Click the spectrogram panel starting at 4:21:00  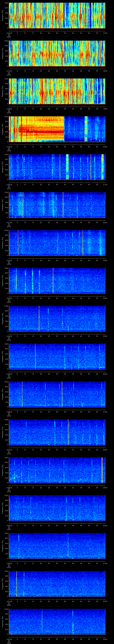click(57, 205)
